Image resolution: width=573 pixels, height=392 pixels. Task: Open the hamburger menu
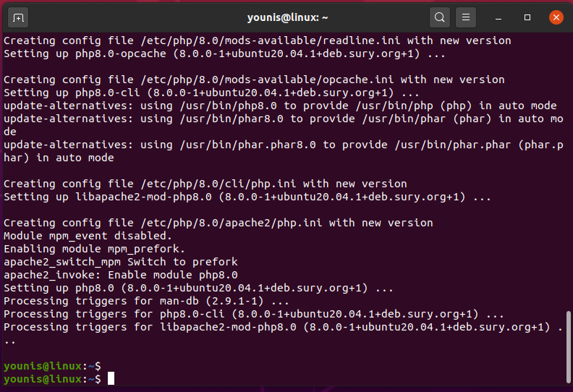(x=467, y=17)
